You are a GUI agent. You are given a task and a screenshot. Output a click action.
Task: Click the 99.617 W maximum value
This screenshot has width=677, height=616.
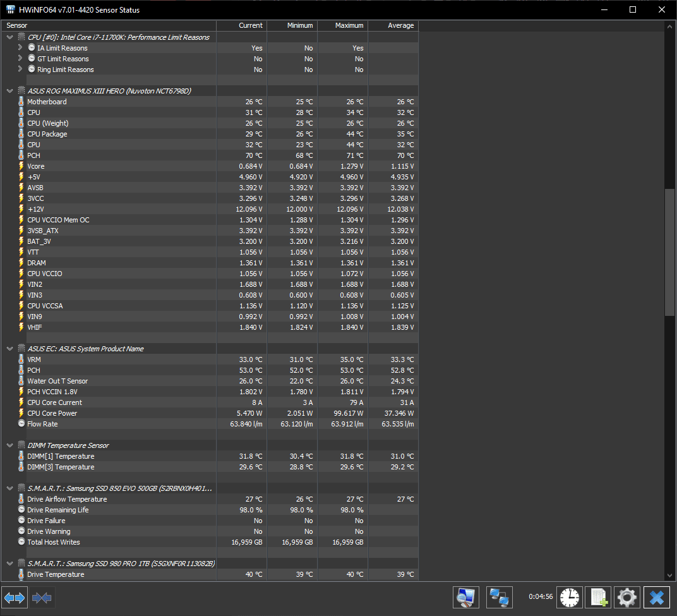coord(348,413)
